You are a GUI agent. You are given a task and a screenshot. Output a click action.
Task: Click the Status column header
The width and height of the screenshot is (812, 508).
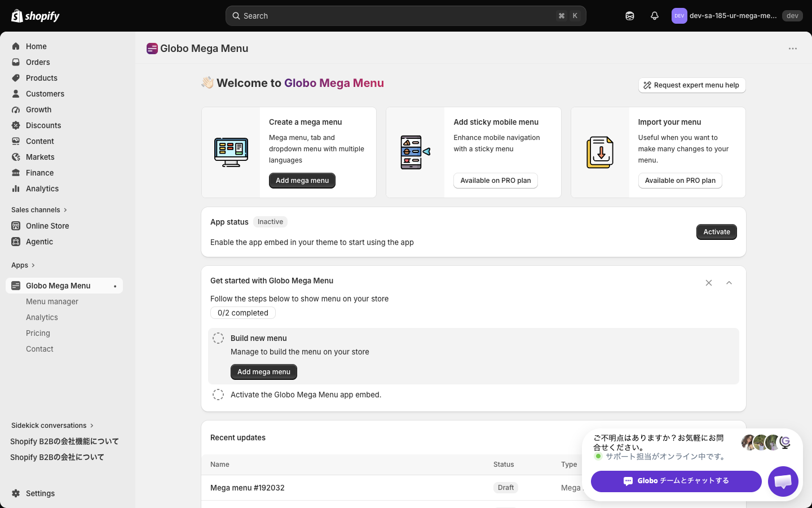pos(504,465)
